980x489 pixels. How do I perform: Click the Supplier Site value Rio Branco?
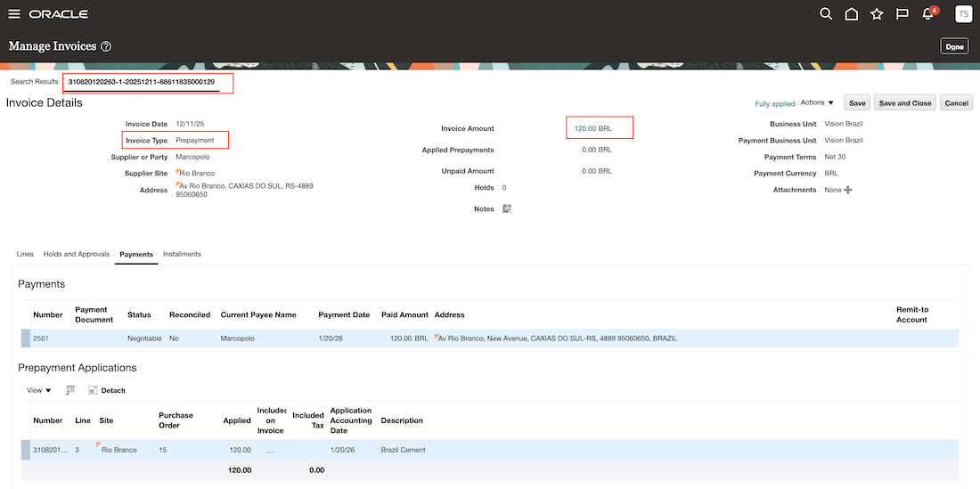(197, 173)
